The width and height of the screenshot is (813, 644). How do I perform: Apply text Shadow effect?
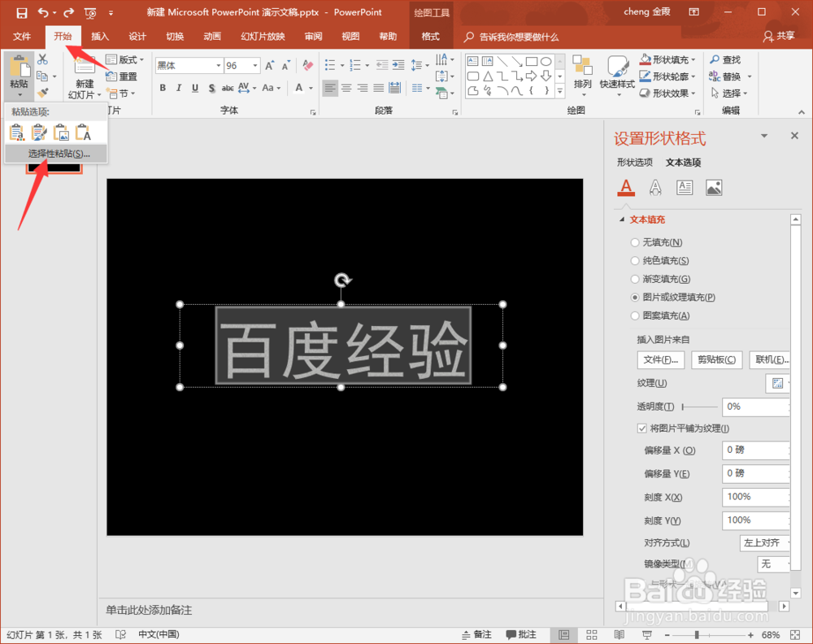pos(211,88)
